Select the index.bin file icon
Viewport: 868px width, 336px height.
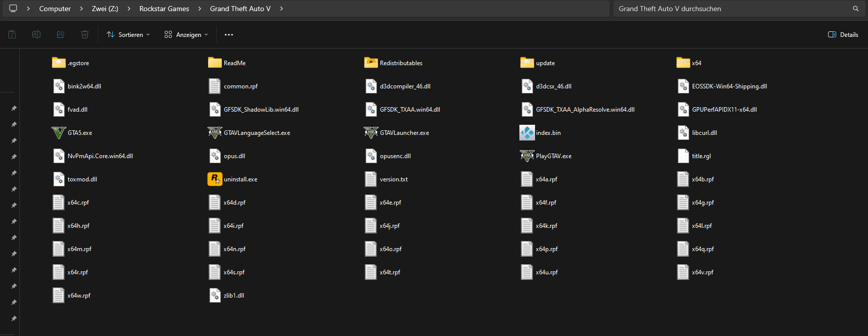(527, 133)
